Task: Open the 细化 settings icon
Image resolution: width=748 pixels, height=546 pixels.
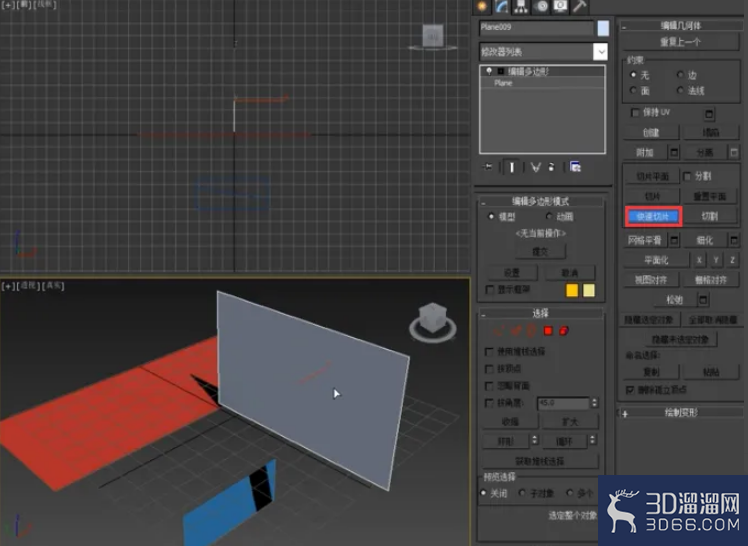Action: point(734,240)
